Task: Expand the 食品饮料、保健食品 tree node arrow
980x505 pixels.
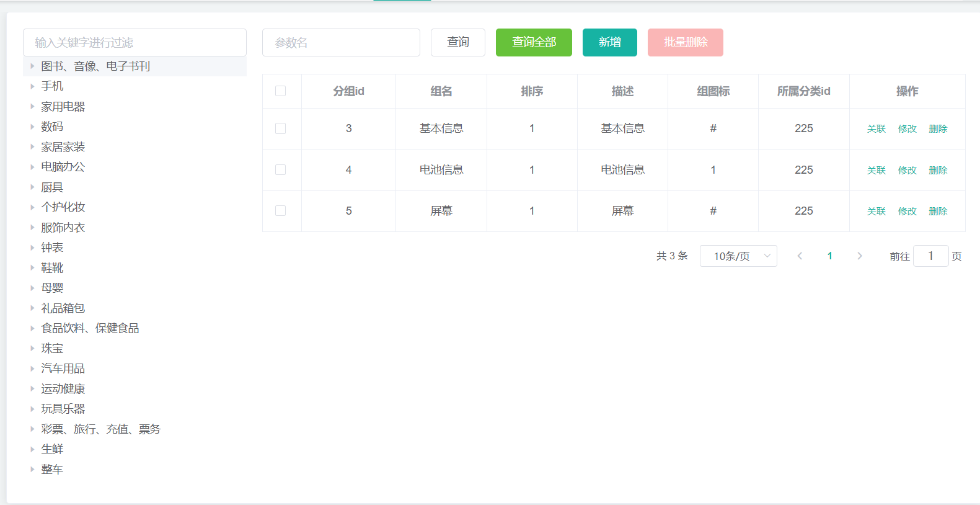Action: pyautogui.click(x=32, y=328)
